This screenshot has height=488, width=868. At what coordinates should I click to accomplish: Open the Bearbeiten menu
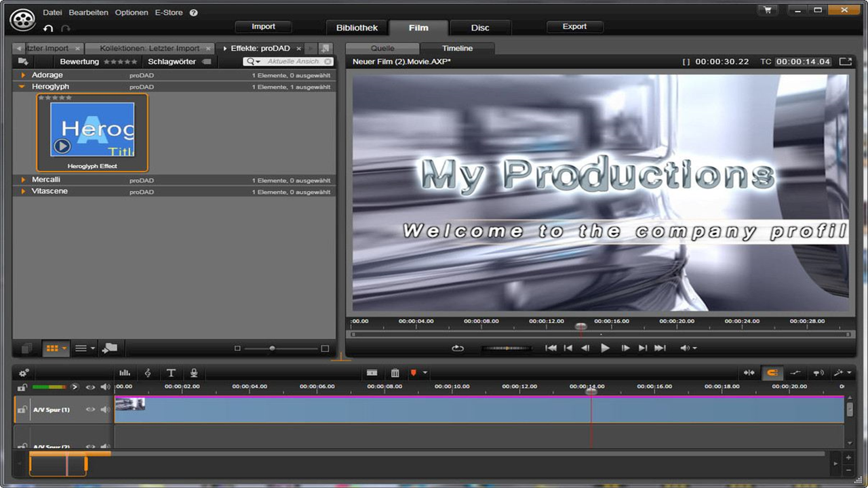[88, 13]
